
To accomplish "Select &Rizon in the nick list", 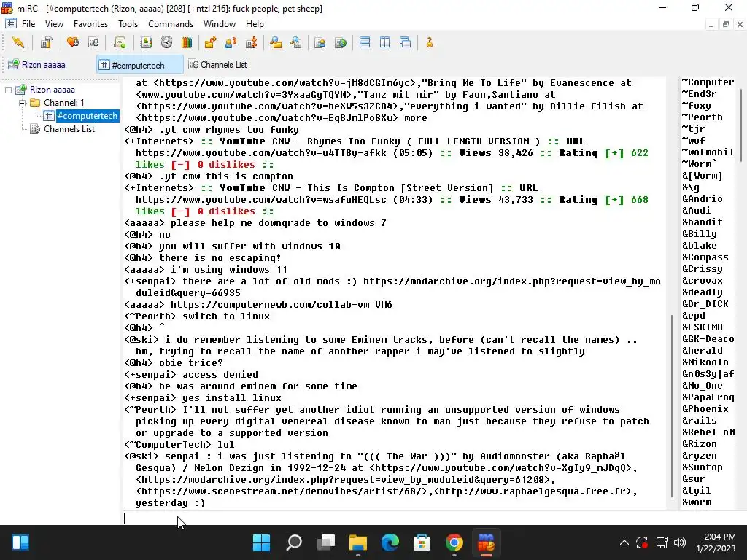I will pos(700,444).
